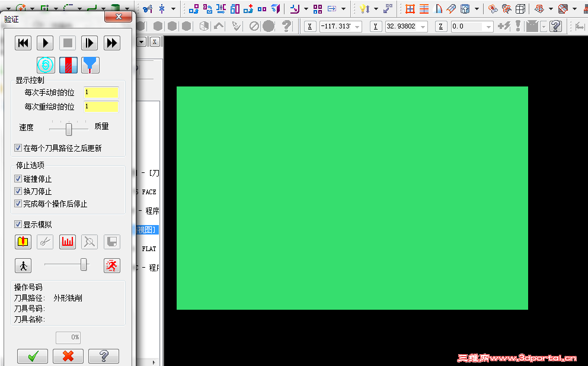Adjust the verification run speed slider
Screen dimensions: 588x366
[84, 265]
